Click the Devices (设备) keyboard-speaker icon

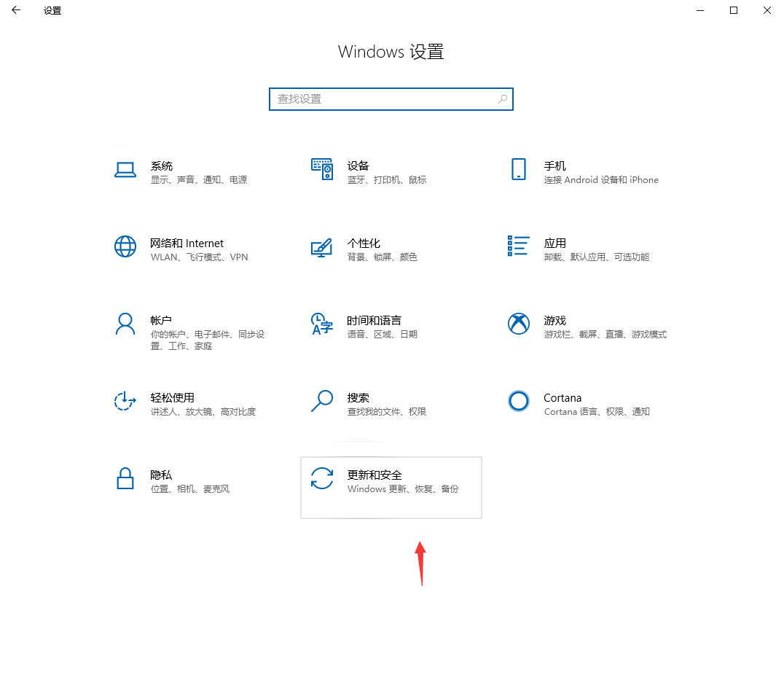tap(322, 169)
